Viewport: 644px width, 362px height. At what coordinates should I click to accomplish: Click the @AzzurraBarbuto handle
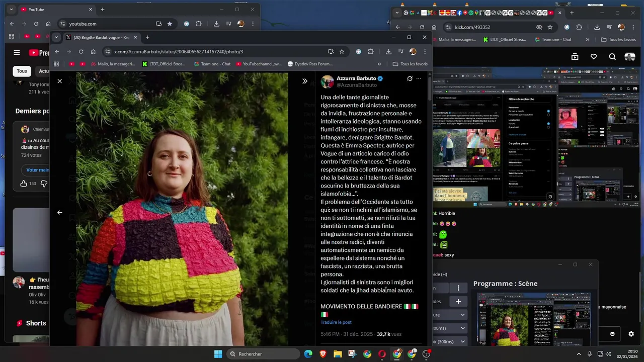coord(356,85)
